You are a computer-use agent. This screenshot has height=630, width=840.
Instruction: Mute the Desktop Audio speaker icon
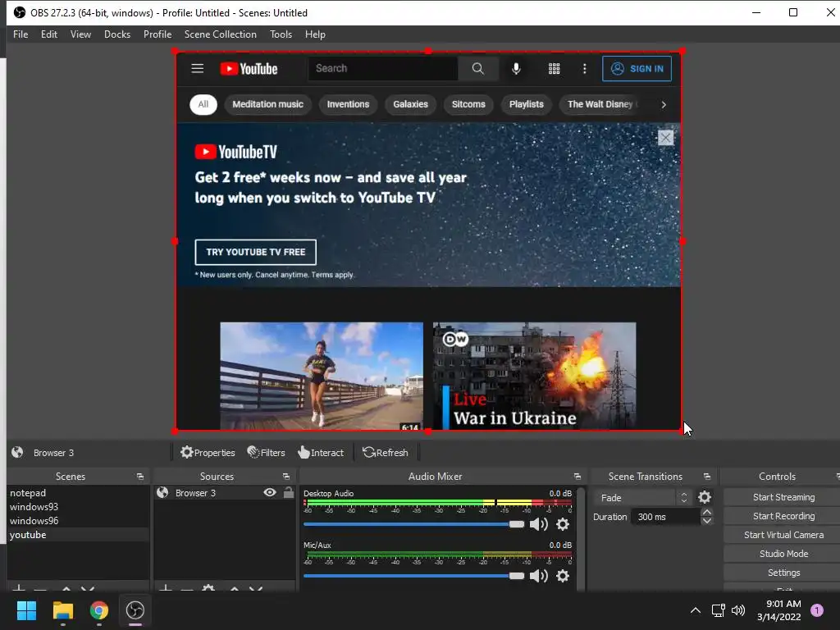click(x=538, y=524)
